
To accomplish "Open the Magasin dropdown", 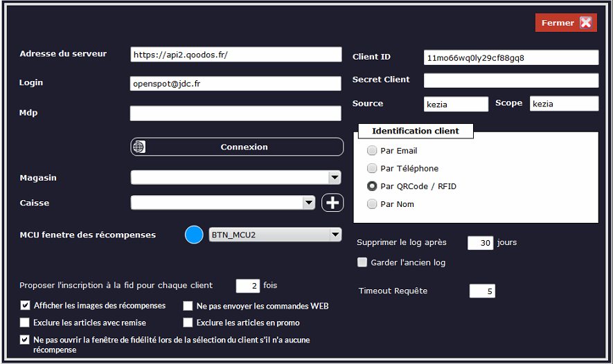I will tap(236, 178).
